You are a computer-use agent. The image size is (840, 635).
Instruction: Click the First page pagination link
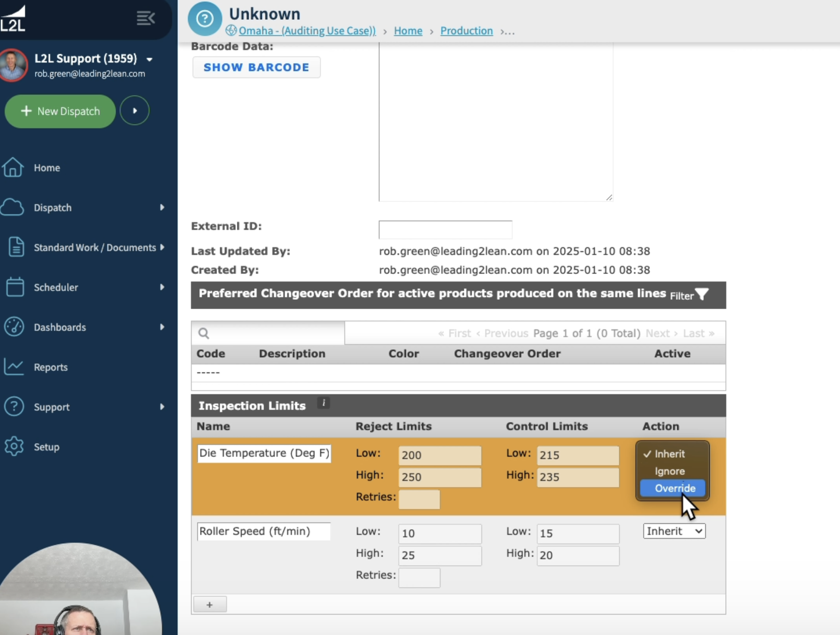(454, 333)
